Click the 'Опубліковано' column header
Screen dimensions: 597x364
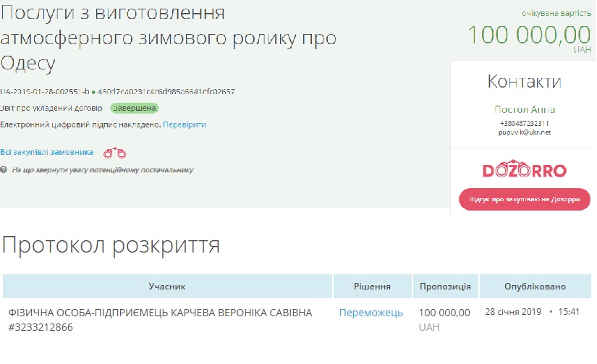[535, 287]
